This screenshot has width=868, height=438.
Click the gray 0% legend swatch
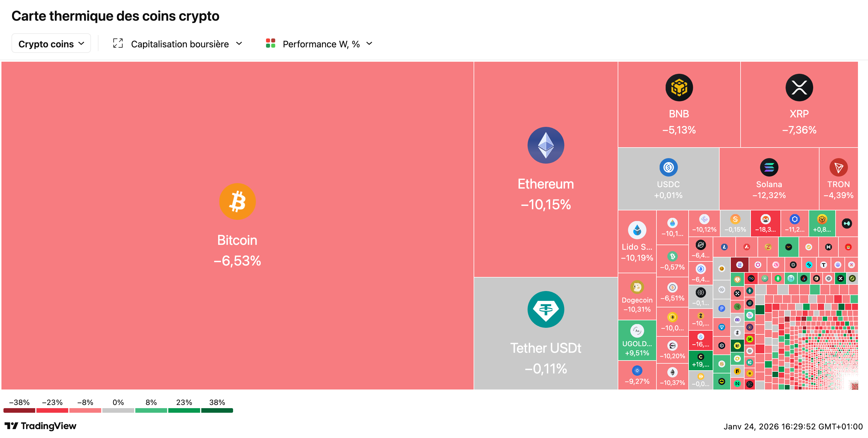118,410
